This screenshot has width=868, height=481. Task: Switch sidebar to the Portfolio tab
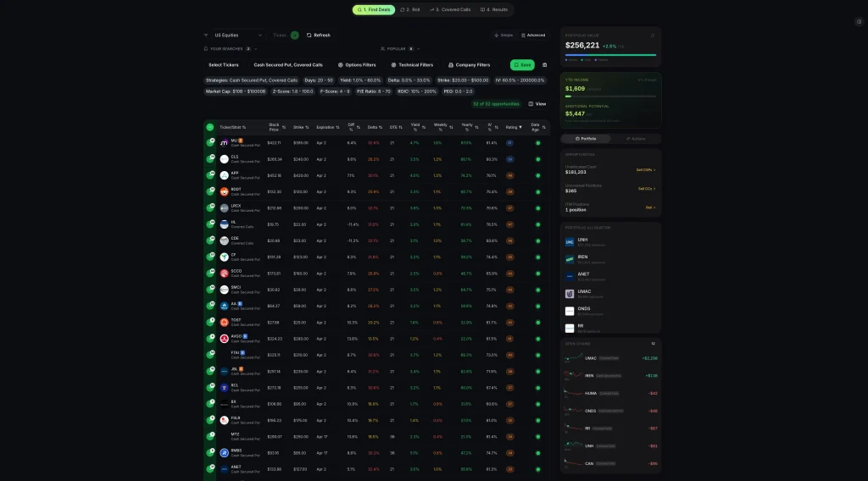coord(586,139)
